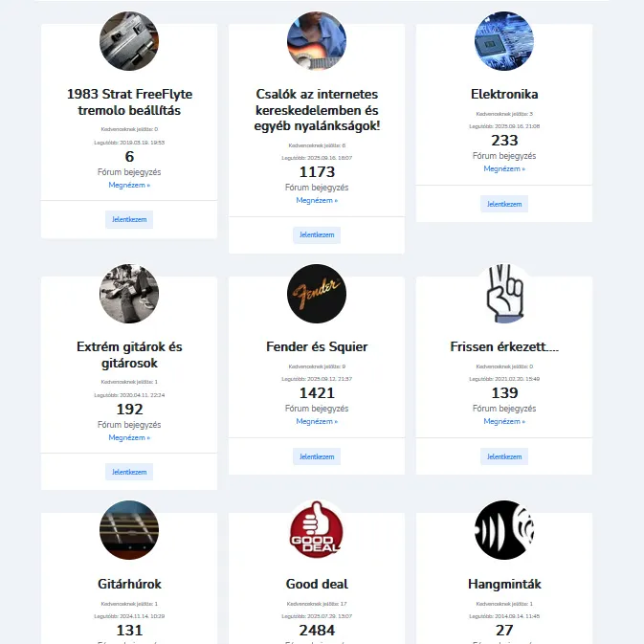The width and height of the screenshot is (644, 644).
Task: Click the guitarist avatar above Csalók topic
Action: point(317,41)
